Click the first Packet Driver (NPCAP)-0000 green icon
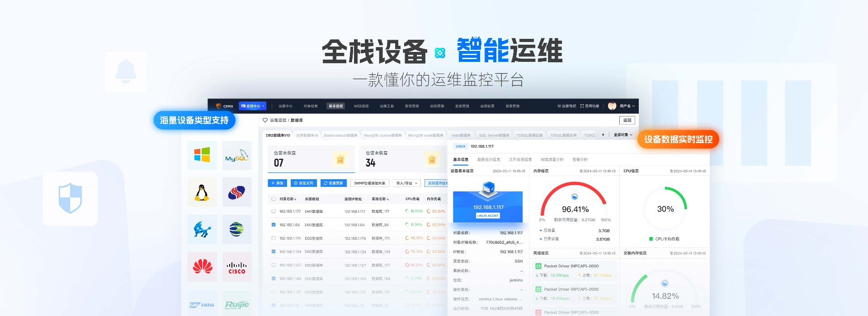 coord(538,266)
